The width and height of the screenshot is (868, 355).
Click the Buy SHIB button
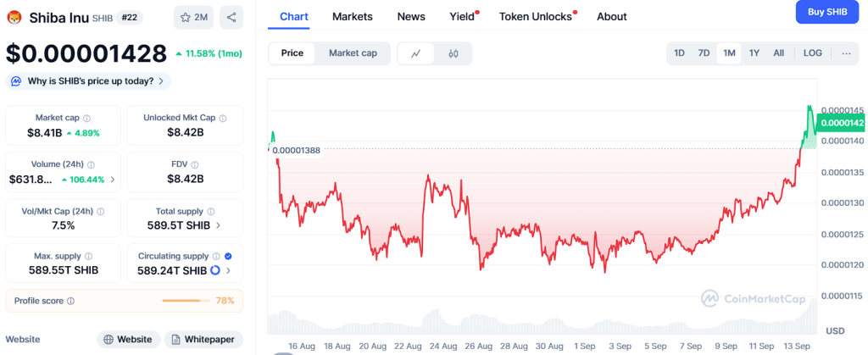pyautogui.click(x=827, y=12)
